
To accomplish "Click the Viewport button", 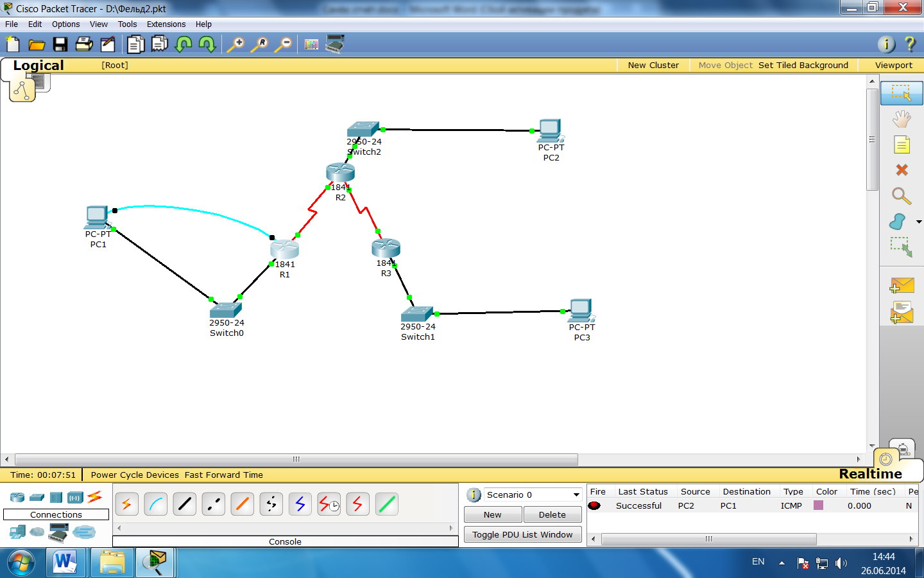I will click(x=893, y=66).
